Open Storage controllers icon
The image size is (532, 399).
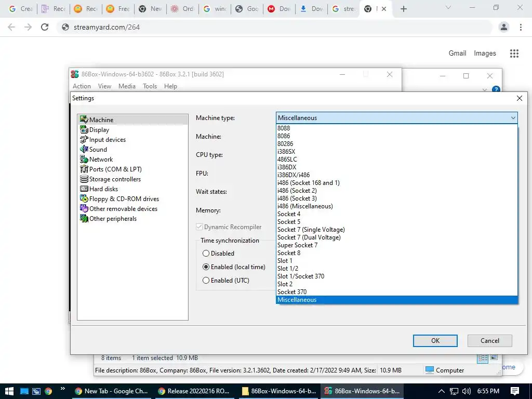pyautogui.click(x=84, y=179)
